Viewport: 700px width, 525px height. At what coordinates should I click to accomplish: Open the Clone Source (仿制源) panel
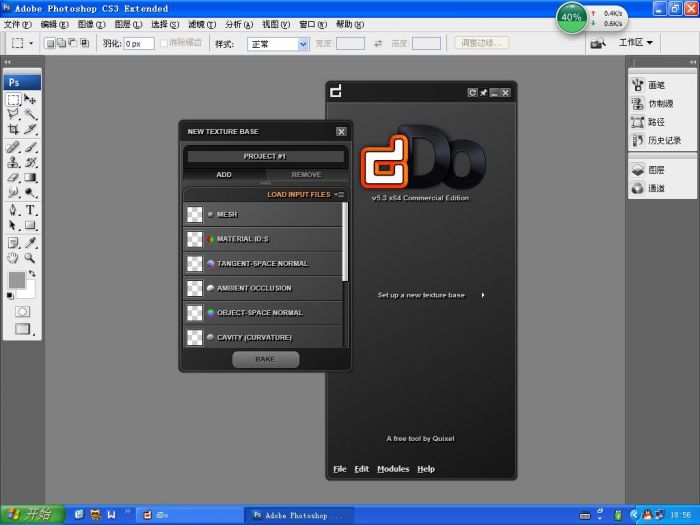[662, 104]
